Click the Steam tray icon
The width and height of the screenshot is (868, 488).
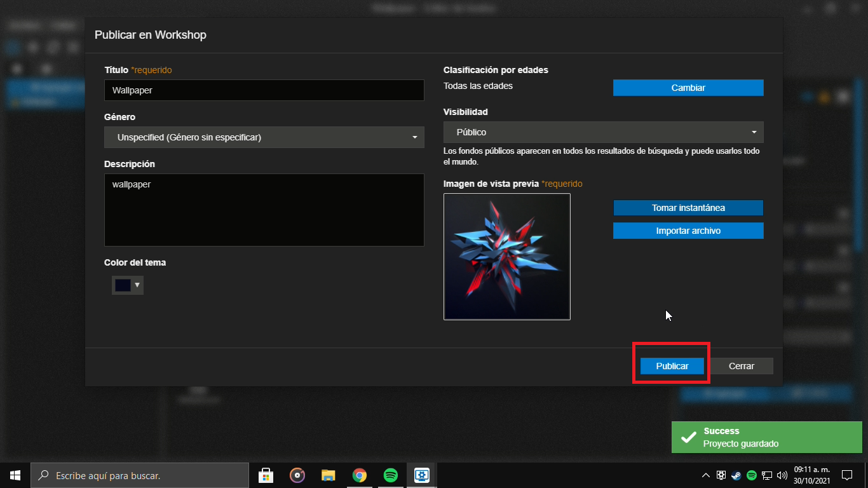click(x=736, y=475)
